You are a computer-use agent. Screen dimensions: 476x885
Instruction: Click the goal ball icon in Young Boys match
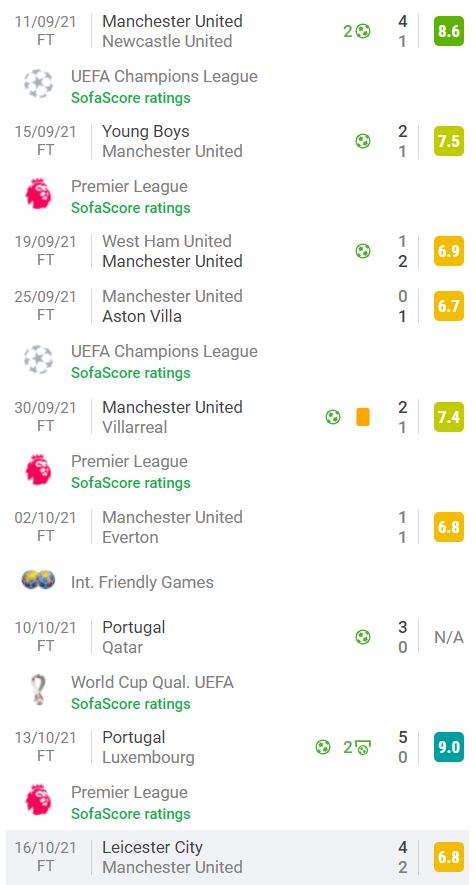coord(363,141)
